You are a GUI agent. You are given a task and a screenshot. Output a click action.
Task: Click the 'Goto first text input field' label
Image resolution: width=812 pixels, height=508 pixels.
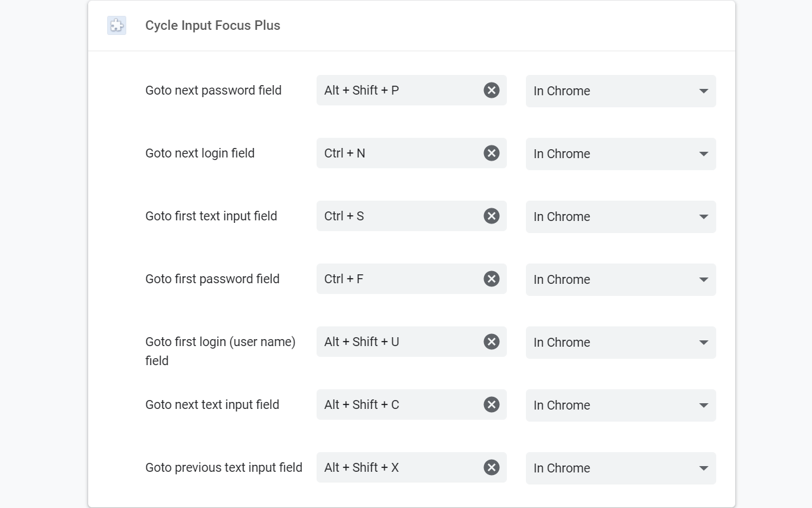[211, 216]
